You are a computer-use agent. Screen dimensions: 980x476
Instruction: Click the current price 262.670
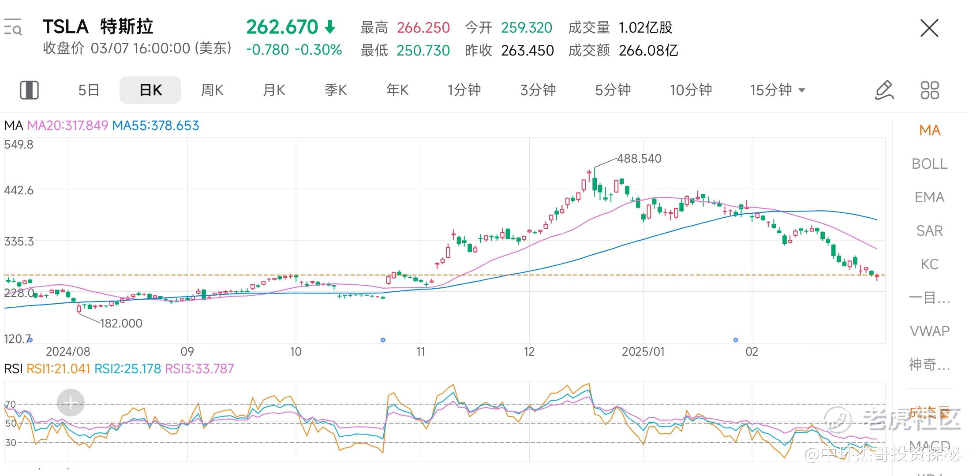[282, 27]
